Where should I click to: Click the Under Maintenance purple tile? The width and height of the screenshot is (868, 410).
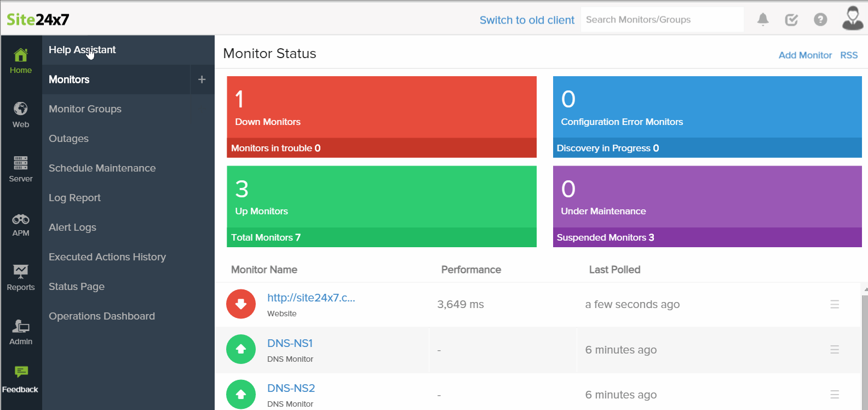tap(707, 197)
